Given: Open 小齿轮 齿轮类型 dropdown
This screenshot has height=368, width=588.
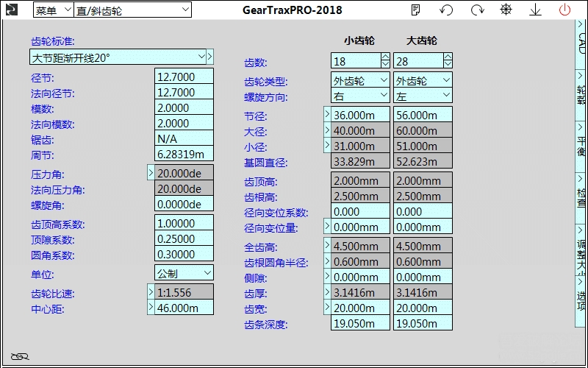Looking at the screenshot, I should 360,80.
